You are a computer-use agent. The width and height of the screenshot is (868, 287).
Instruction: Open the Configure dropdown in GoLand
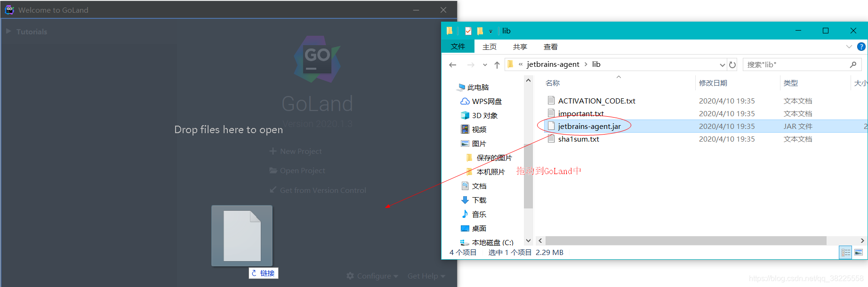tap(372, 276)
